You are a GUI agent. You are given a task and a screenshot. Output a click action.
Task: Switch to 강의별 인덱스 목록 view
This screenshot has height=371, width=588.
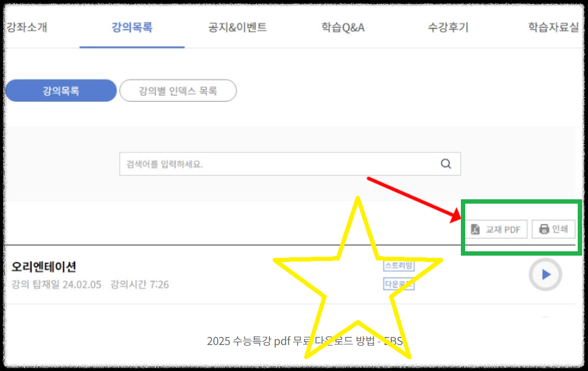(x=178, y=90)
